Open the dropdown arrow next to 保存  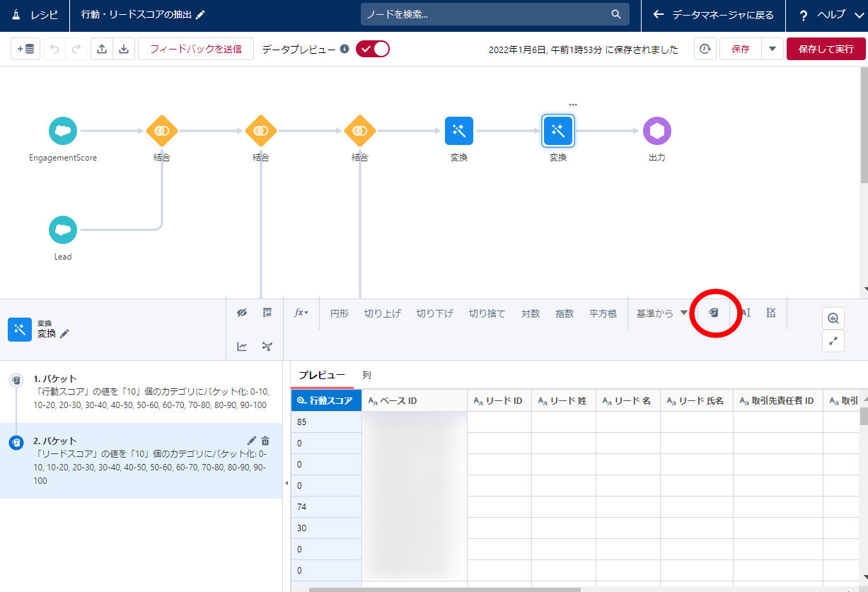tap(772, 49)
